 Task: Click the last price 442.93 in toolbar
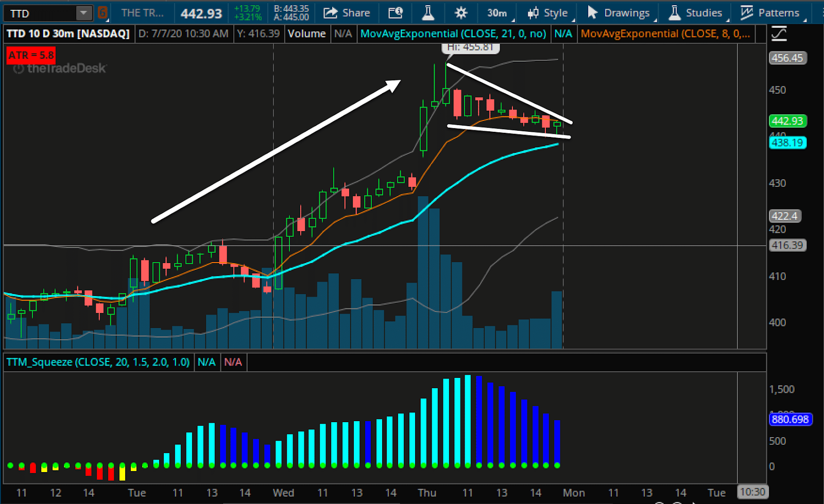201,13
